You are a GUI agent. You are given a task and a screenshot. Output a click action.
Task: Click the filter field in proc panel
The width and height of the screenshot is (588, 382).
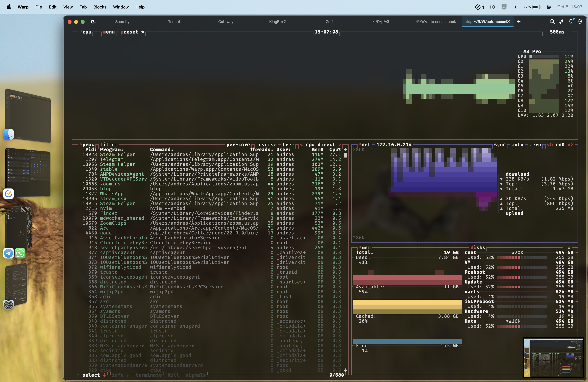[x=109, y=145]
